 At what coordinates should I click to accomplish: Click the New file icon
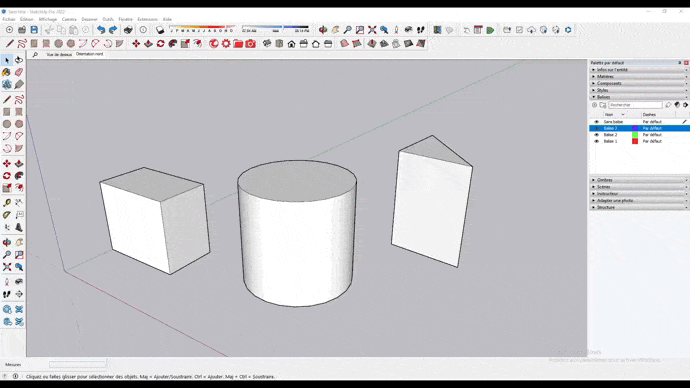click(9, 30)
